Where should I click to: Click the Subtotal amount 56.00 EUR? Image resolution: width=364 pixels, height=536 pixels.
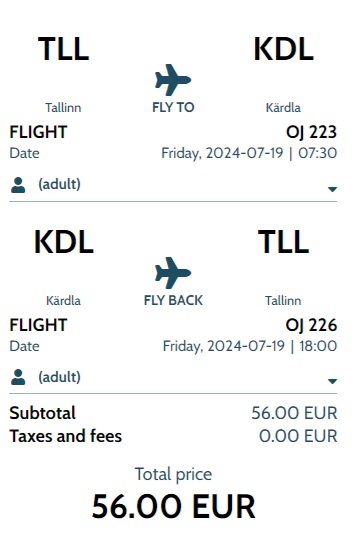click(x=294, y=413)
